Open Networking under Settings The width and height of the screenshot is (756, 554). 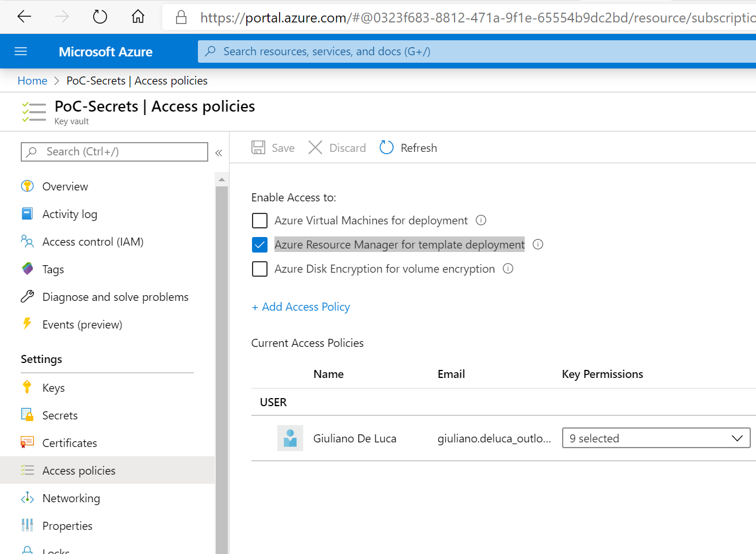pos(71,498)
